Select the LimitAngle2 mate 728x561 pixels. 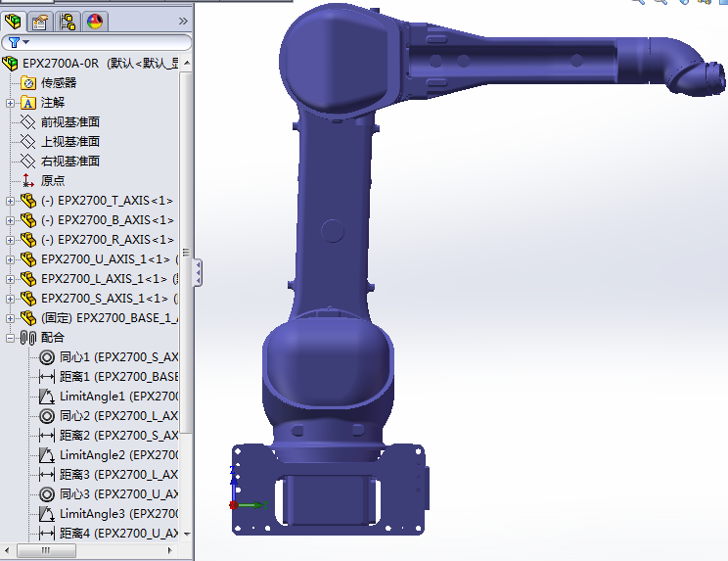click(109, 454)
